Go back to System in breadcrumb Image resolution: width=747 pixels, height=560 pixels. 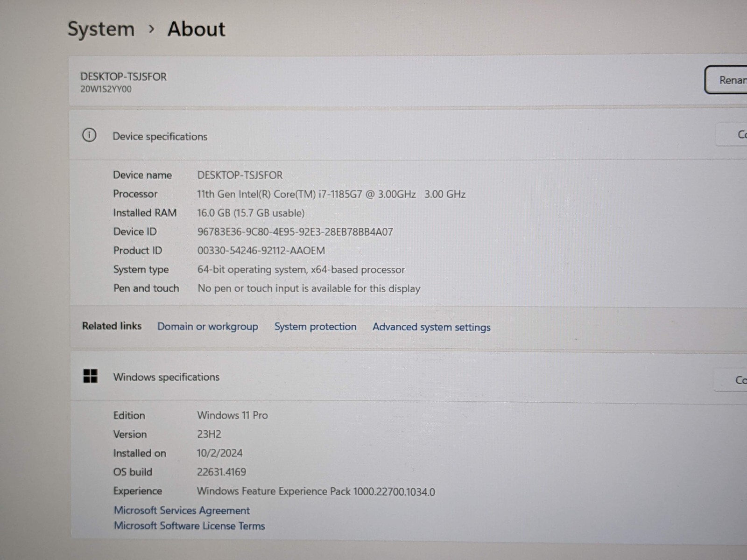pyautogui.click(x=101, y=29)
